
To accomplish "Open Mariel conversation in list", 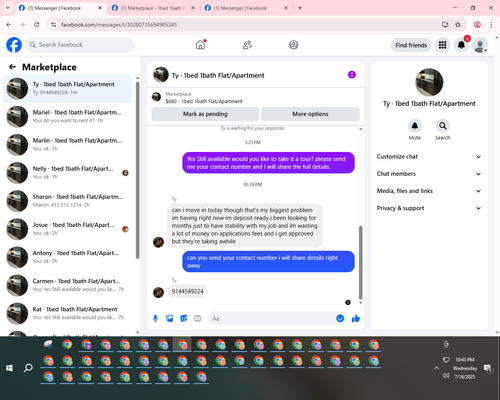I will click(67, 117).
